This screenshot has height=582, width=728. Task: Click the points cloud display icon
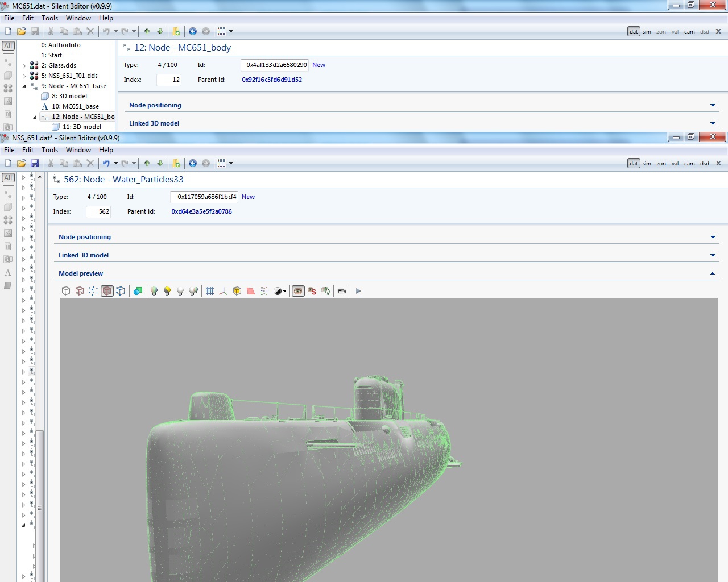(93, 291)
